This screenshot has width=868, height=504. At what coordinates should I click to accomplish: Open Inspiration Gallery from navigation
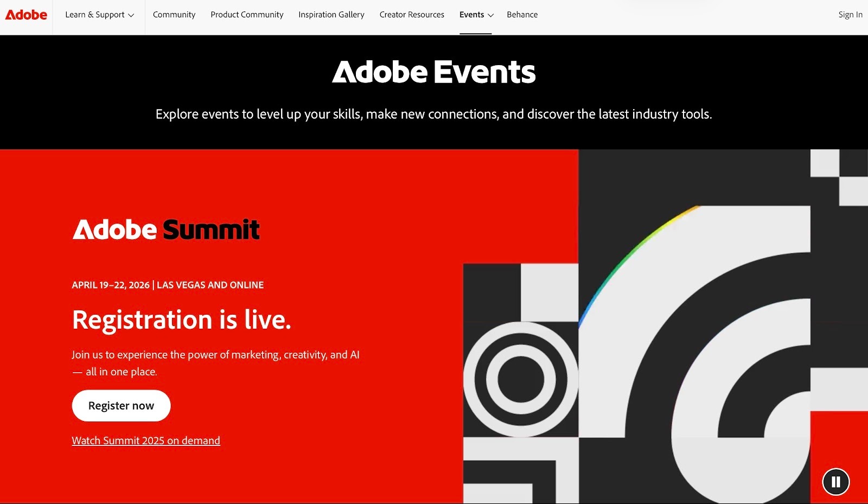coord(331,15)
